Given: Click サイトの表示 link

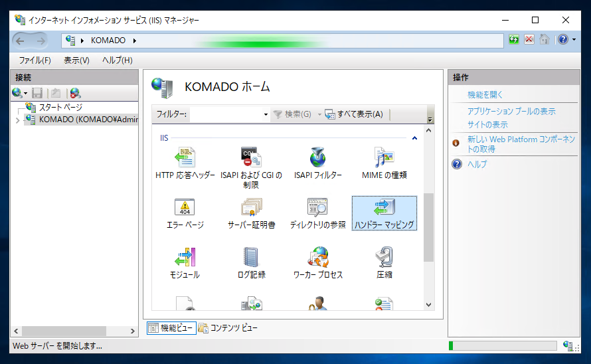Looking at the screenshot, I should [x=487, y=124].
